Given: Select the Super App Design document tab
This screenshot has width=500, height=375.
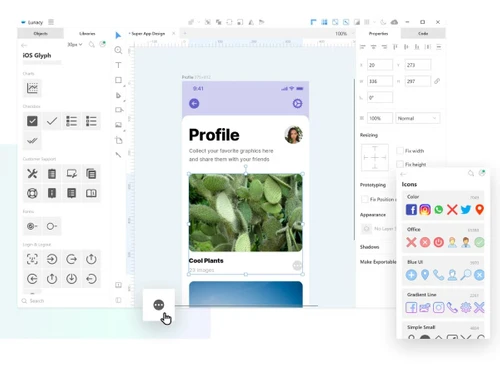Looking at the screenshot, I should (149, 34).
